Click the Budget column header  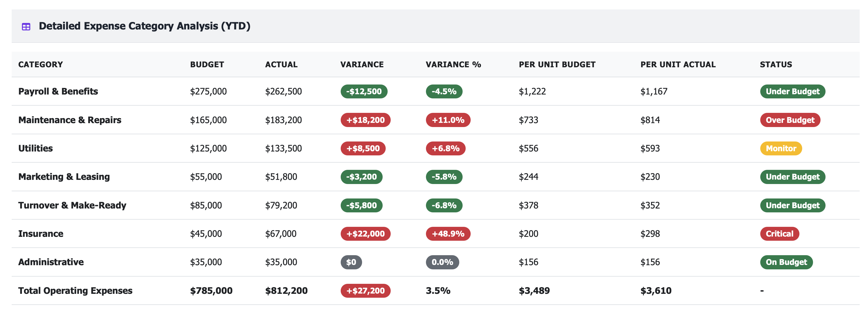(x=207, y=64)
